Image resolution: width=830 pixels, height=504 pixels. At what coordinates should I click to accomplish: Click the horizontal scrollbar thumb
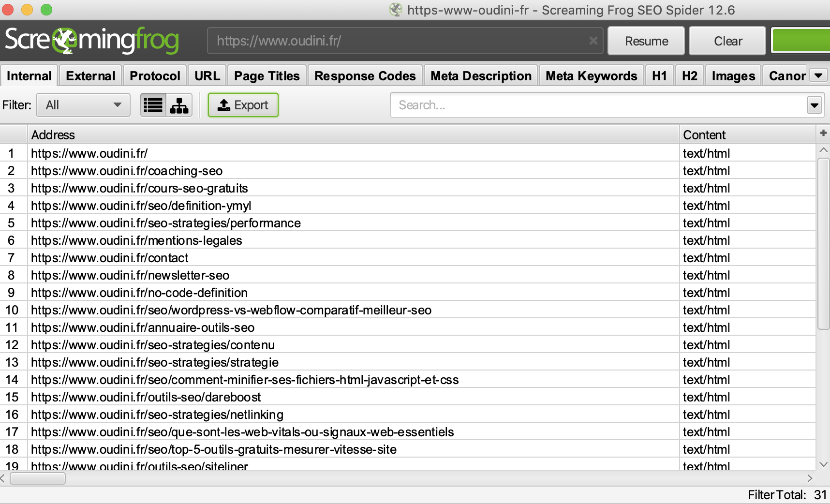pos(38,478)
